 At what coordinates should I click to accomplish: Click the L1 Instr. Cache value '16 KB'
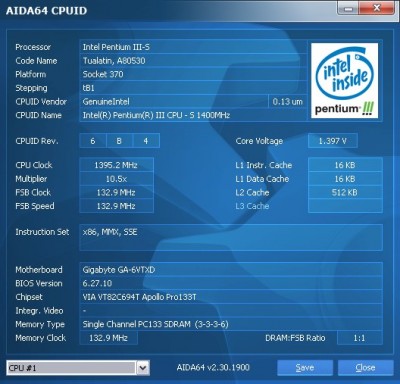345,165
